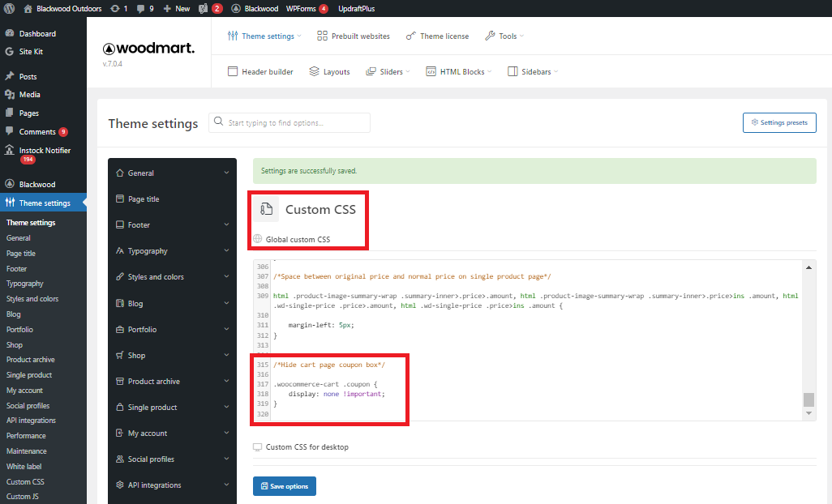Expand General section in dark panel

tap(172, 173)
